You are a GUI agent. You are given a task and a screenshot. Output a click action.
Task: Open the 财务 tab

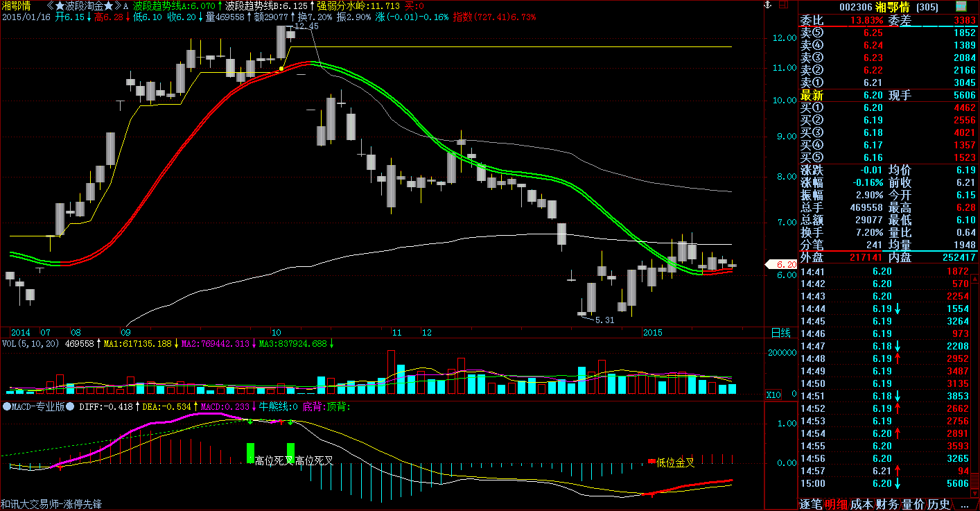[x=888, y=504]
